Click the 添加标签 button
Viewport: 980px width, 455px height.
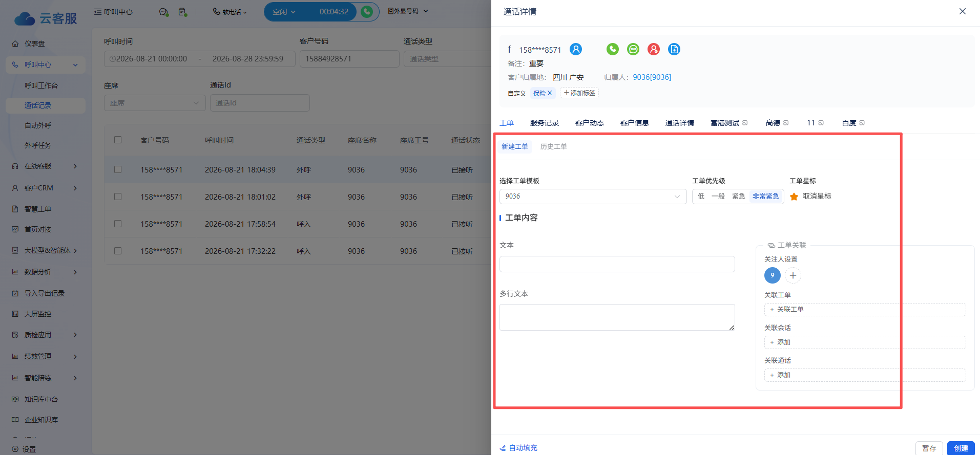click(579, 93)
